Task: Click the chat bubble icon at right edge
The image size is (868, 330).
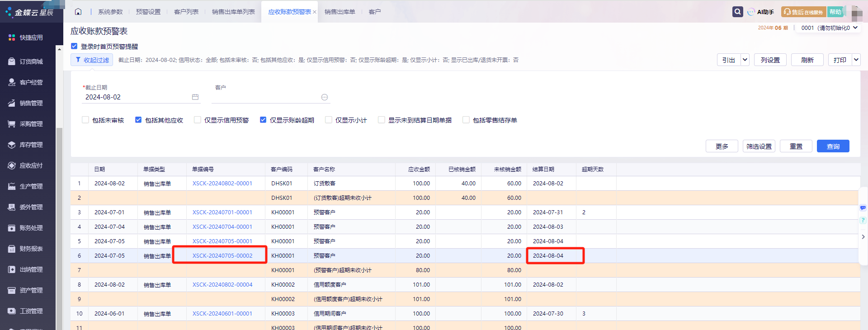Action: (863, 208)
